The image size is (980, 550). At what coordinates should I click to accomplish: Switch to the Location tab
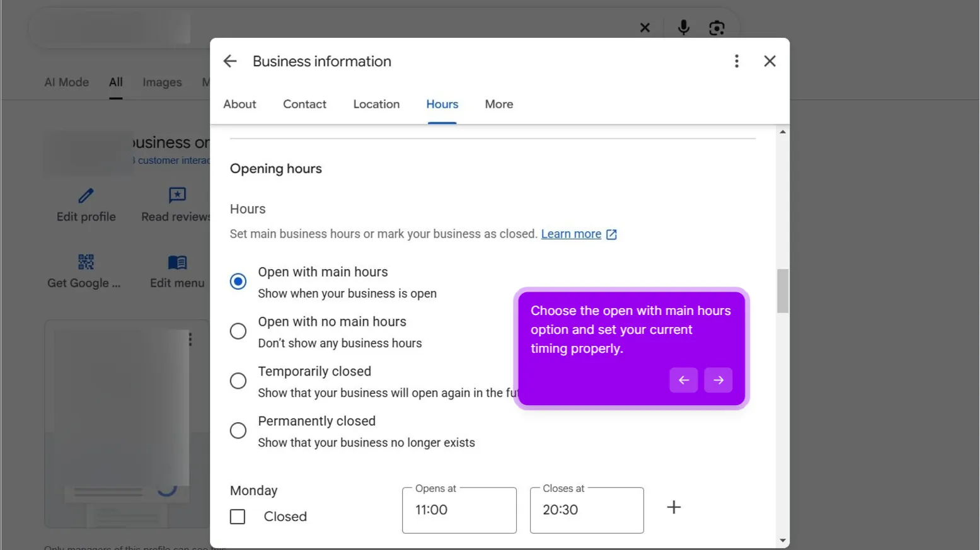376,105
